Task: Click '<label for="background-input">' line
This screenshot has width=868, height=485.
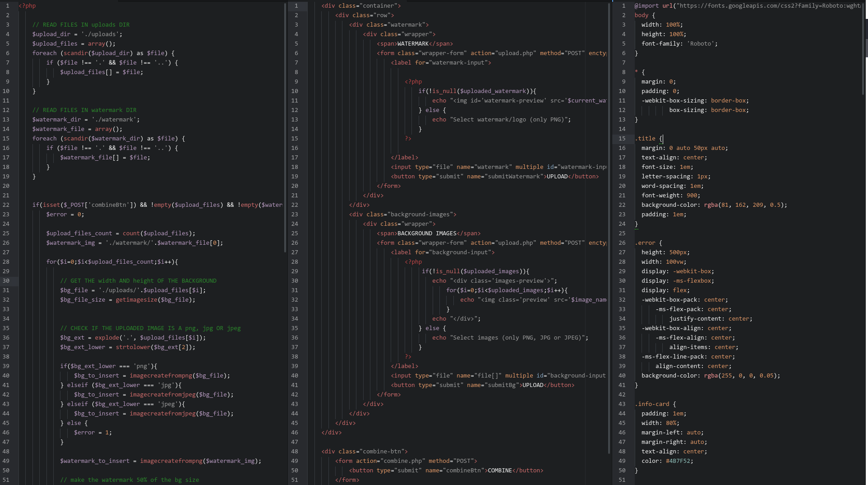Action: tap(443, 252)
